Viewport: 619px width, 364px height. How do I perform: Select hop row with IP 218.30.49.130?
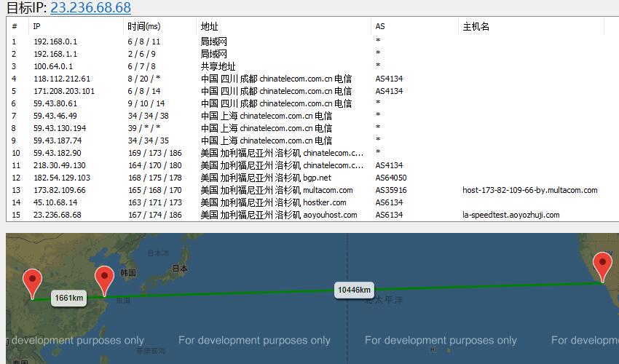(312, 165)
